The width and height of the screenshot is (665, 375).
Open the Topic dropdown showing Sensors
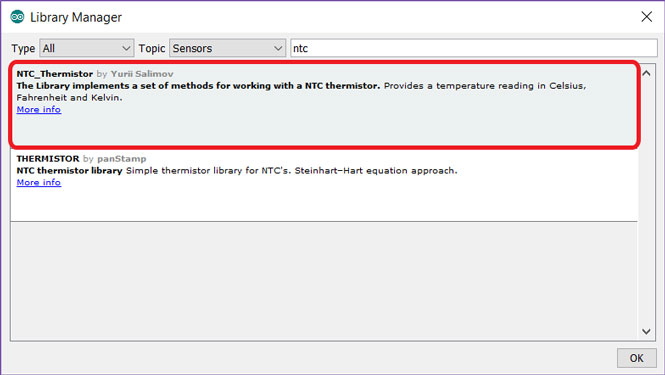tap(227, 48)
